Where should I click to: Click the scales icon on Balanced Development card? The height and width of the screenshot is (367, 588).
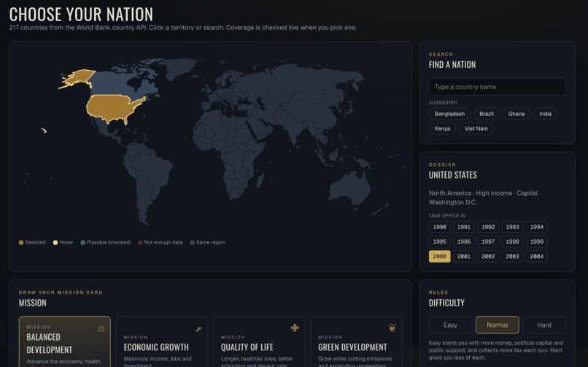[x=101, y=329]
